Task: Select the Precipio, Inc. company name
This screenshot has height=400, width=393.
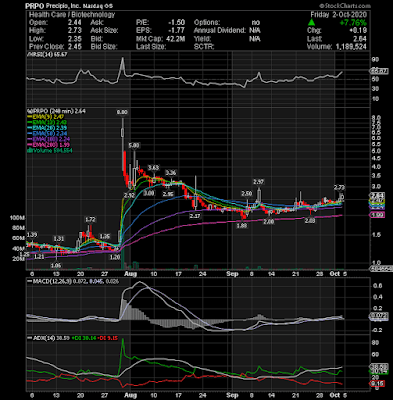Action: [62, 6]
